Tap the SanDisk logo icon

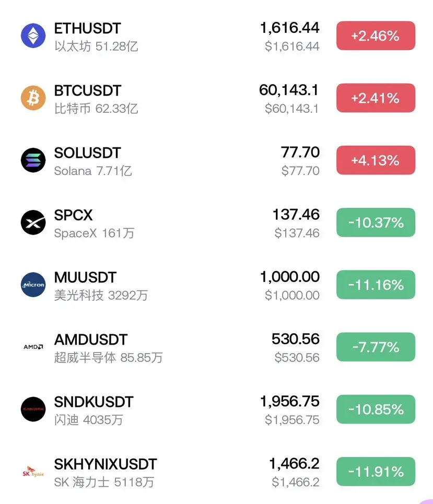click(33, 409)
